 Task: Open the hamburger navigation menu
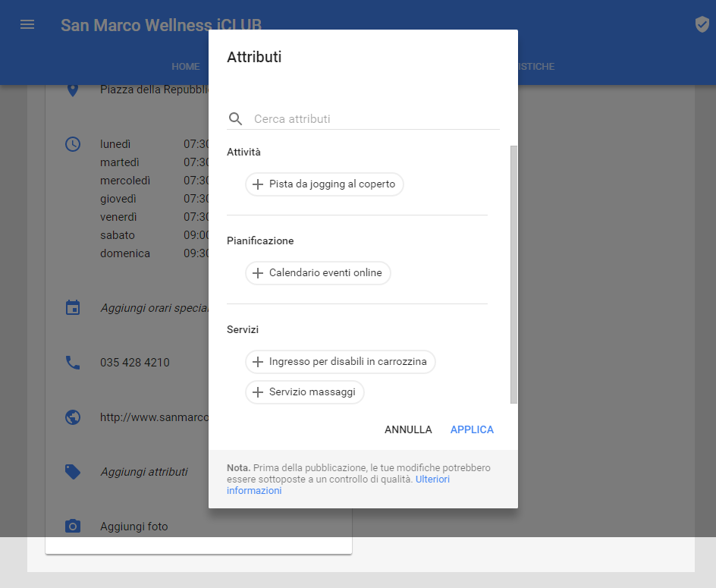coord(27,24)
